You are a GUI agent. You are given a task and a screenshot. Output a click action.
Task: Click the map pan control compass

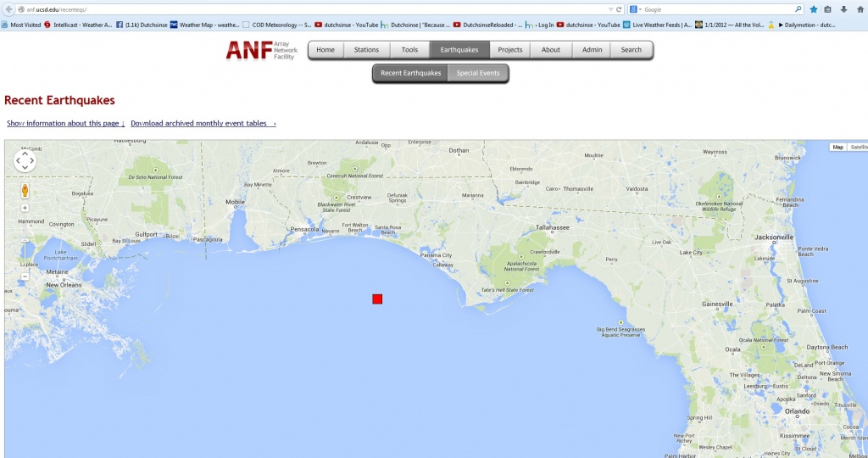point(25,159)
